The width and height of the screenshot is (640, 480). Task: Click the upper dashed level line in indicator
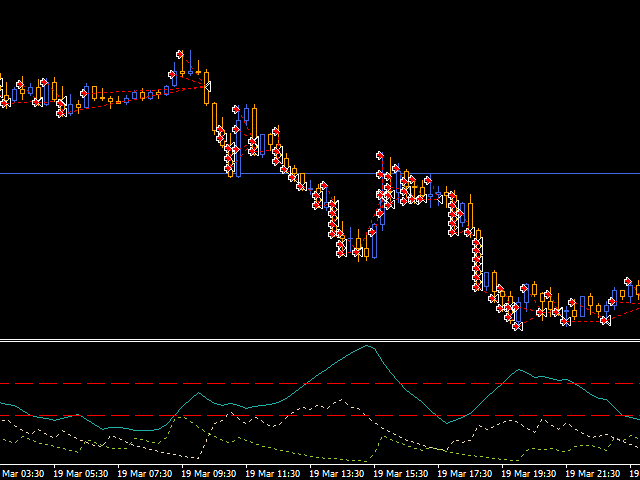pyautogui.click(x=100, y=383)
